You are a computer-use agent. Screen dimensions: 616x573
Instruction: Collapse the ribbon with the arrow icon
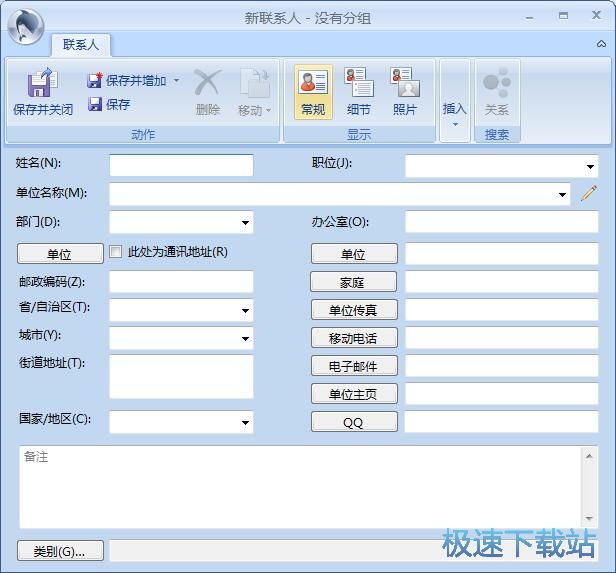(601, 44)
